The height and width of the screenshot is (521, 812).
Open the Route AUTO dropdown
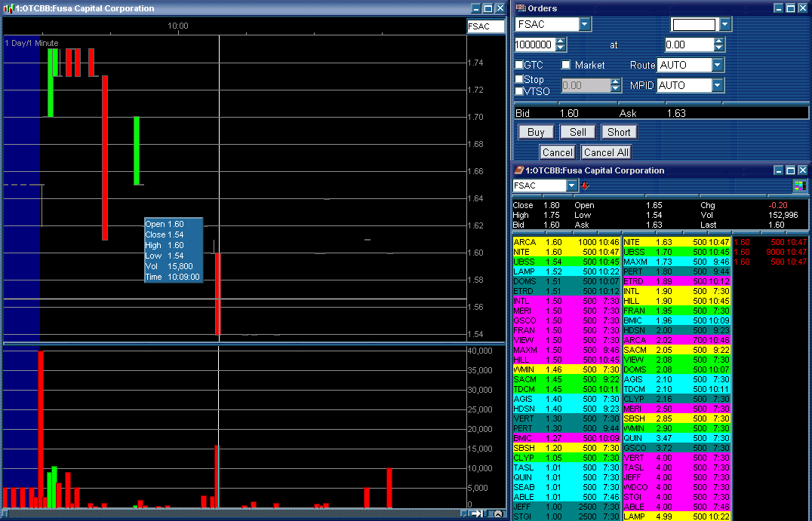click(717, 65)
